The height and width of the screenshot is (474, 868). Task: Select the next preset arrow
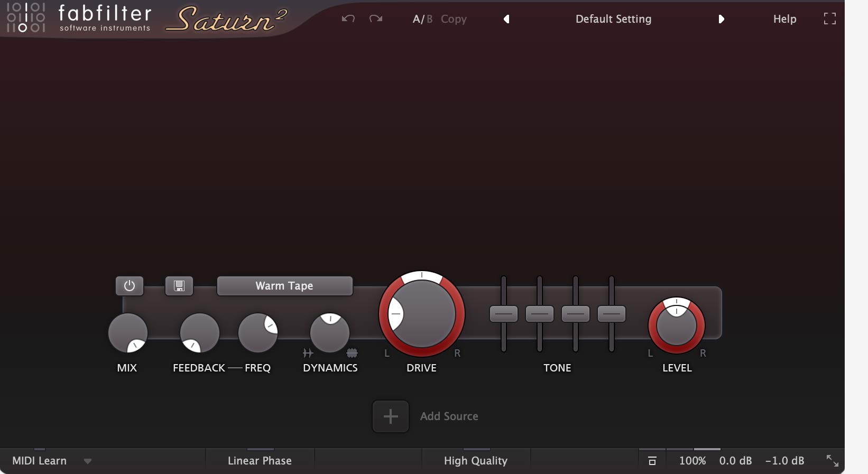click(721, 19)
